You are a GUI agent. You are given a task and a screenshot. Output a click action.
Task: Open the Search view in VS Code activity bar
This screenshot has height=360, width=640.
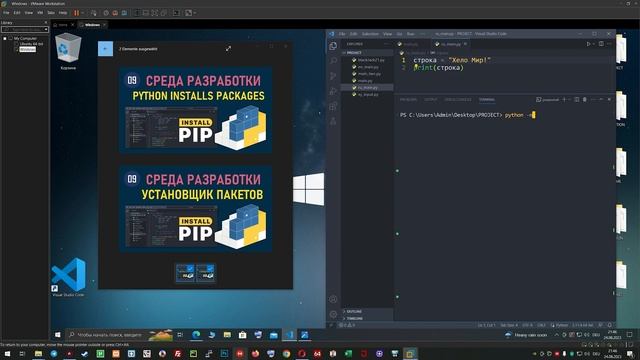(333, 61)
